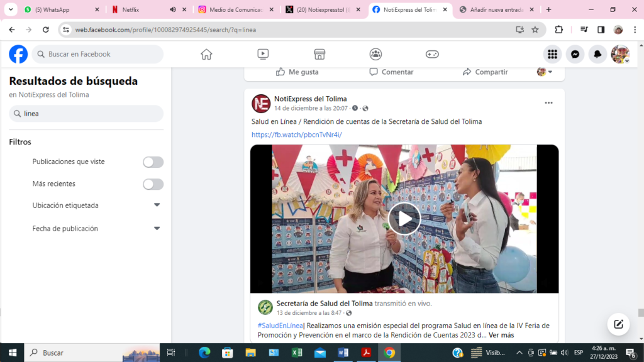Go to Marketplace storefront icon
The height and width of the screenshot is (362, 644).
[x=319, y=54]
